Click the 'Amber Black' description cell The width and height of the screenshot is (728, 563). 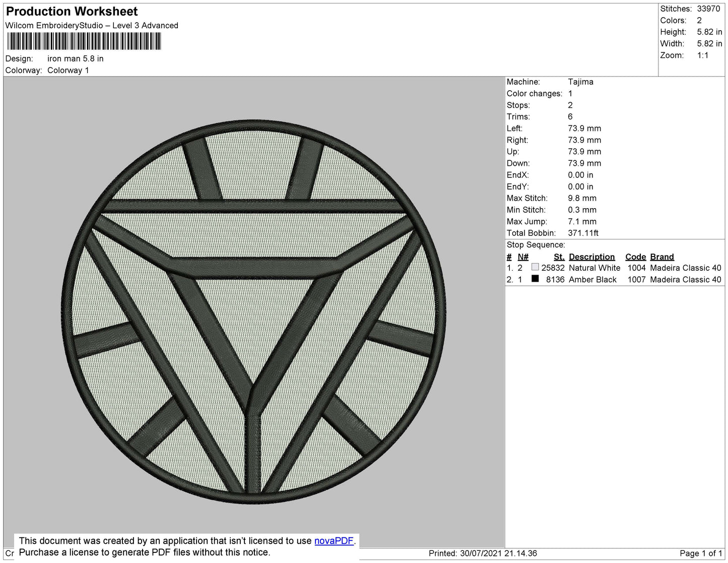tap(592, 279)
